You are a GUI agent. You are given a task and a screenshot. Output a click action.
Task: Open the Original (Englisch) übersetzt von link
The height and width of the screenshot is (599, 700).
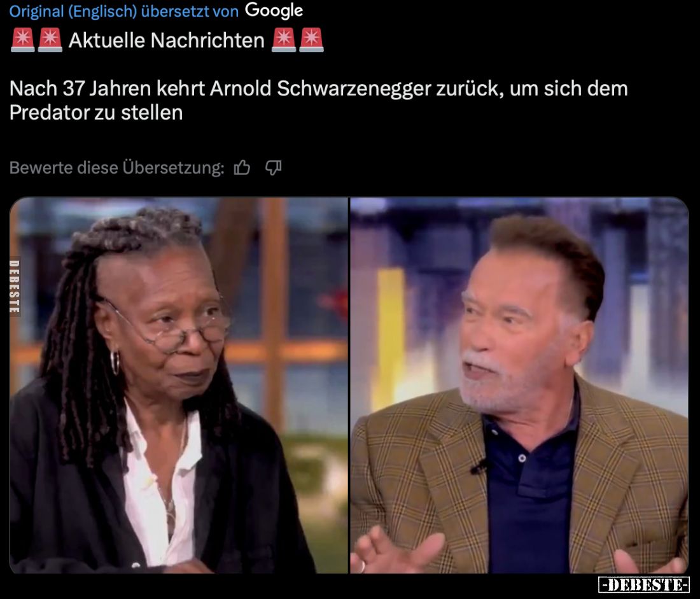124,11
